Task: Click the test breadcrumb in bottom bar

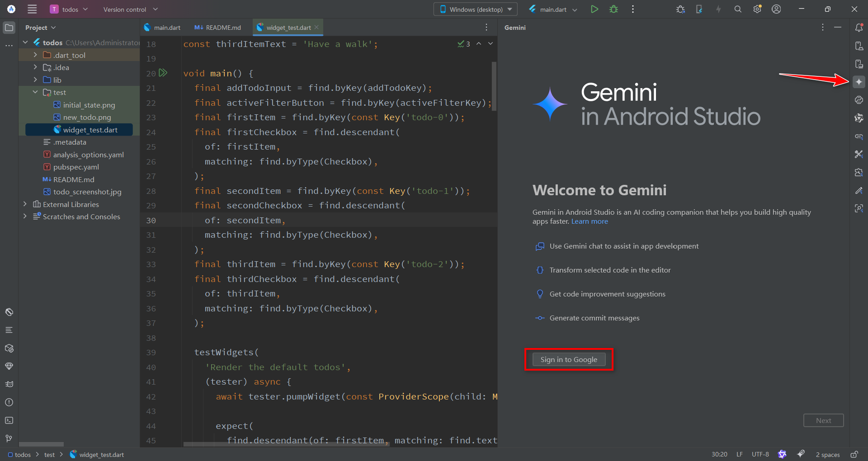Action: [49, 455]
